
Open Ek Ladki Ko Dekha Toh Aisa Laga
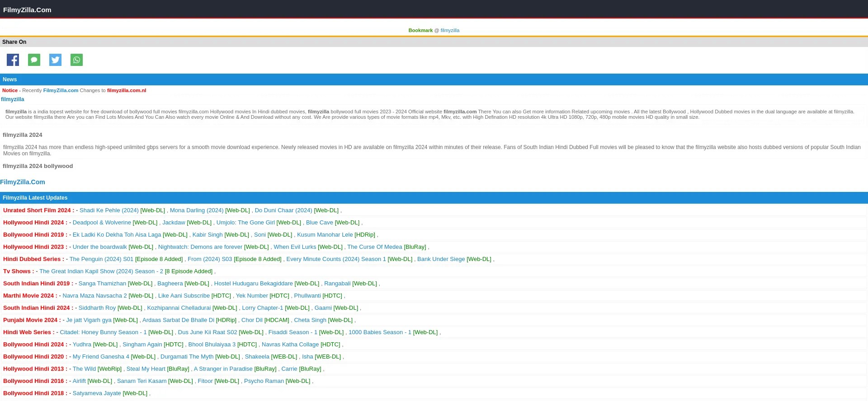117,235
